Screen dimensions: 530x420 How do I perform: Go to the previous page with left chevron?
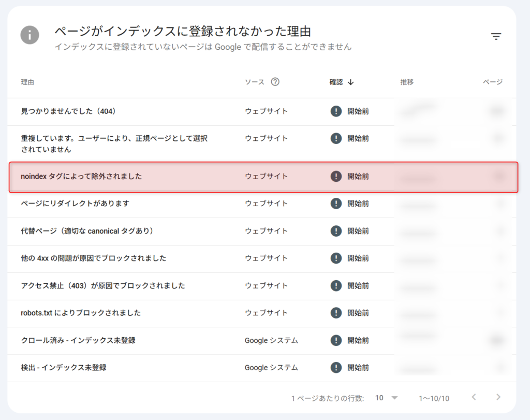point(474,398)
